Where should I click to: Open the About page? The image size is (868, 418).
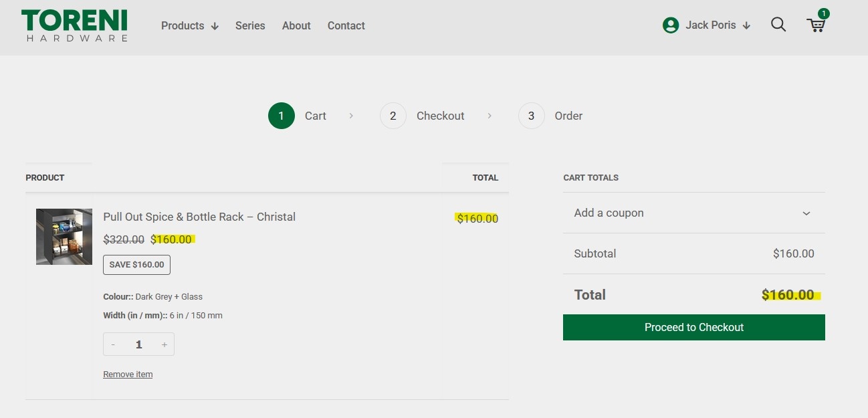click(x=296, y=25)
